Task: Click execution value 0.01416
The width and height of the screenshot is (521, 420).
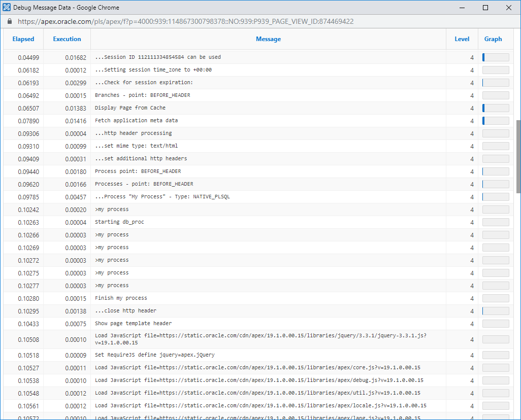Action: (76, 121)
